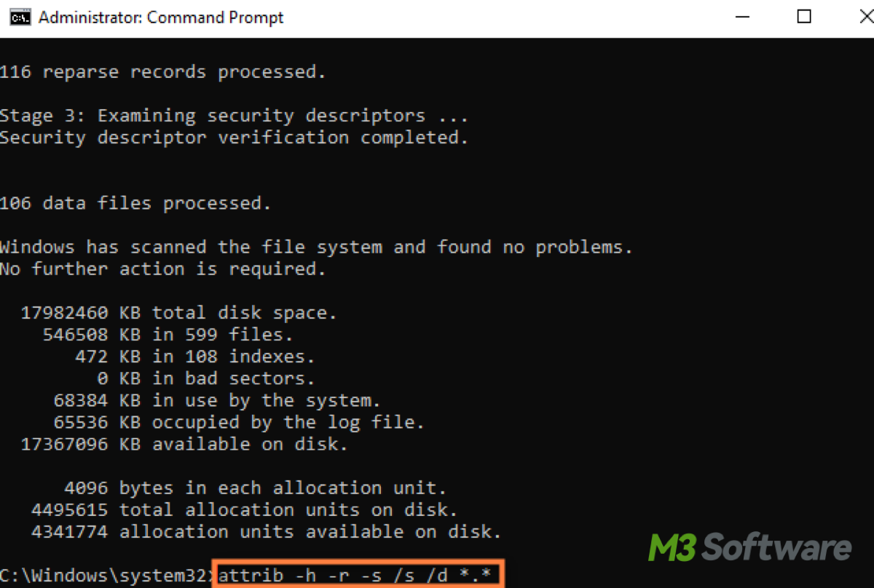Click 'Security descriptor verification completed.' text
874x588 pixels.
[234, 138]
